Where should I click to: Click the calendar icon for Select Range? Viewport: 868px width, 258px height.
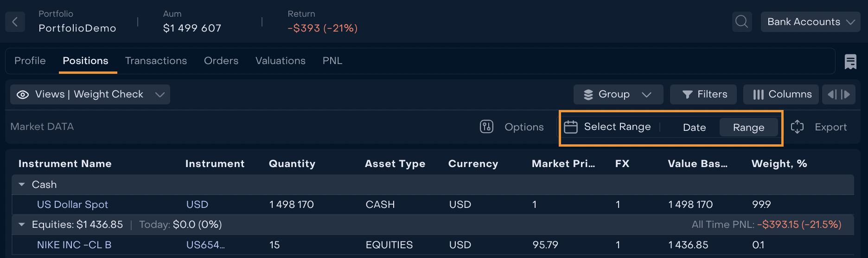pos(570,127)
